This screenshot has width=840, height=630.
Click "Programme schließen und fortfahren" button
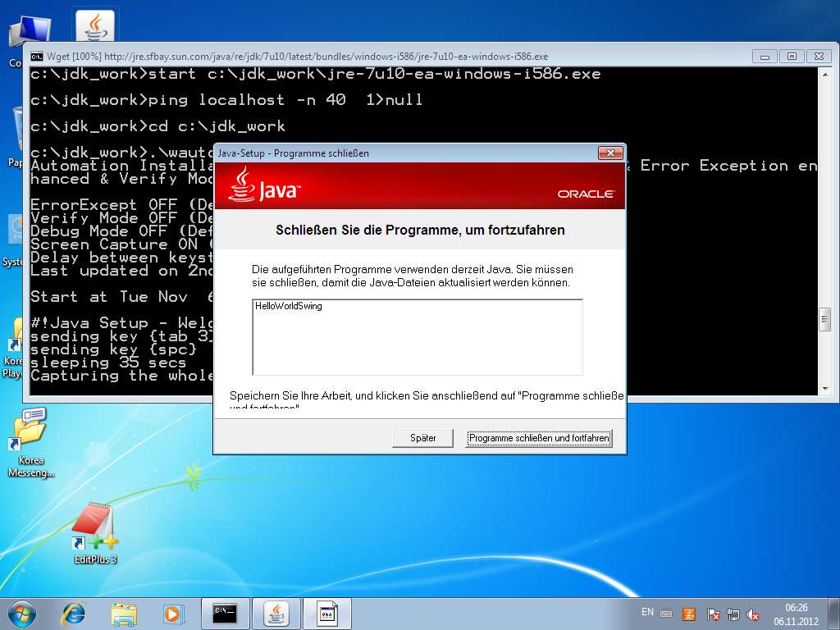[x=539, y=438]
